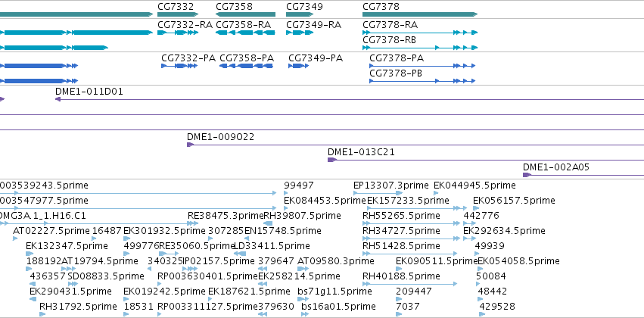The image size is (644, 318).
Task: Click the DME1-009O22 clone start marker
Action: [x=190, y=145]
